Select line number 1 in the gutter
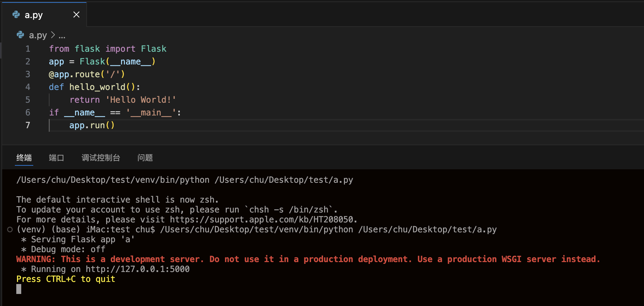Screen dimensions: 644x306 click(28, 49)
